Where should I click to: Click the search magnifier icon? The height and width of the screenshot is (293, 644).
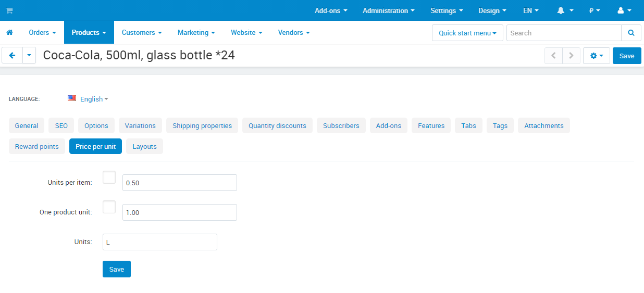click(x=631, y=33)
